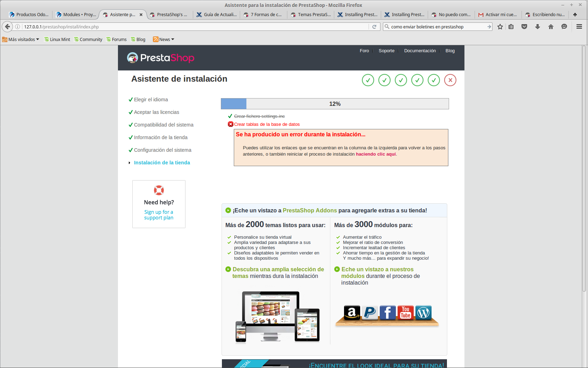
Task: Click the first green completed step circle
Action: [368, 80]
